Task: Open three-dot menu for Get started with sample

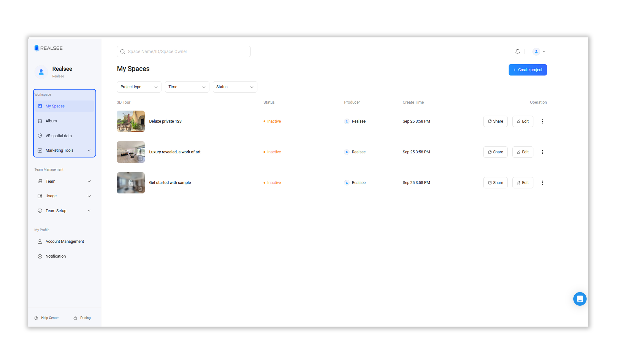Action: point(542,182)
